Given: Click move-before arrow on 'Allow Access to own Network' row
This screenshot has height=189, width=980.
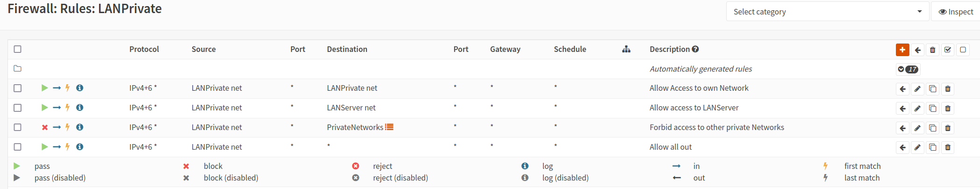Looking at the screenshot, I should [x=902, y=89].
